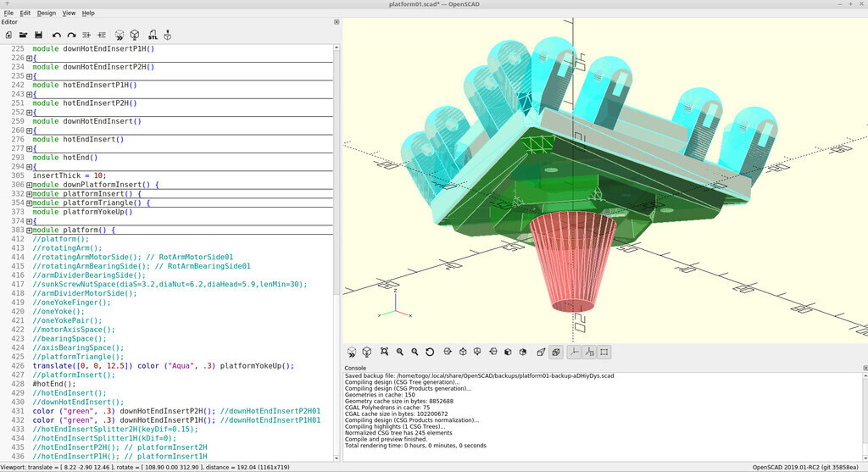The image size is (868, 472).
Task: Close the Editor panel
Action: 337,22
